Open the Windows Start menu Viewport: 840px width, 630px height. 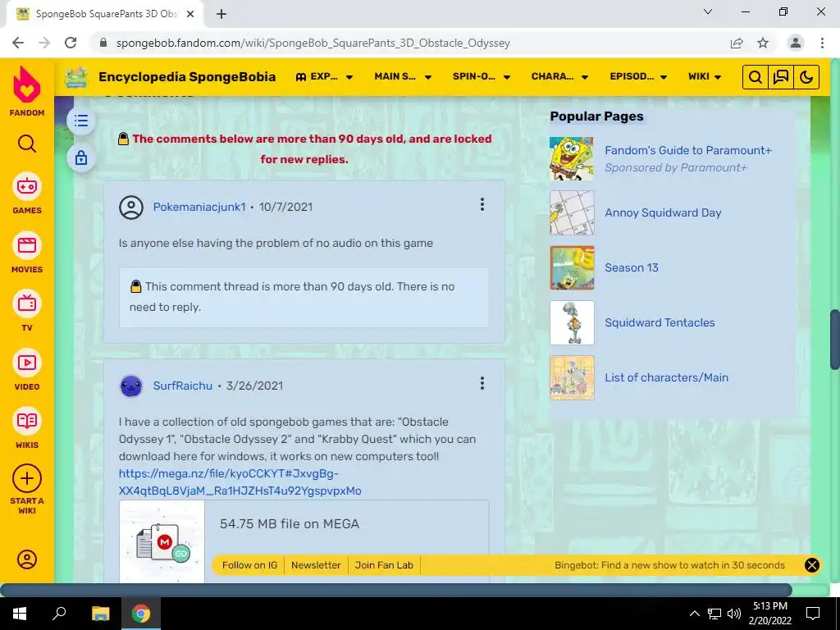pos(20,614)
